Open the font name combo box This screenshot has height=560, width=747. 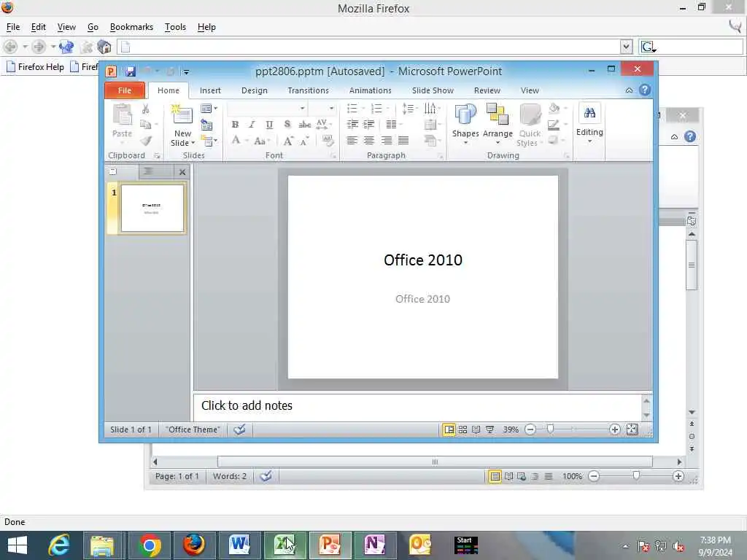click(x=267, y=109)
